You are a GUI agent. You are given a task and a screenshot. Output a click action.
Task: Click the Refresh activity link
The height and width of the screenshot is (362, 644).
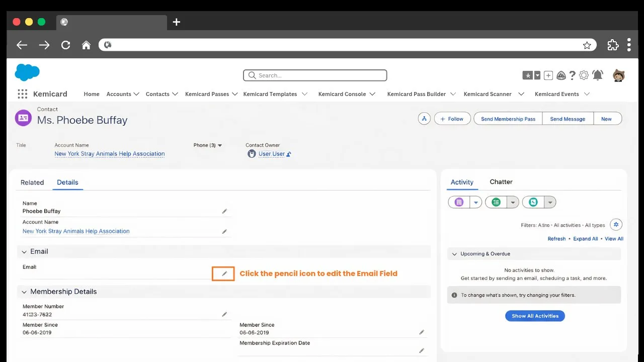tap(556, 239)
